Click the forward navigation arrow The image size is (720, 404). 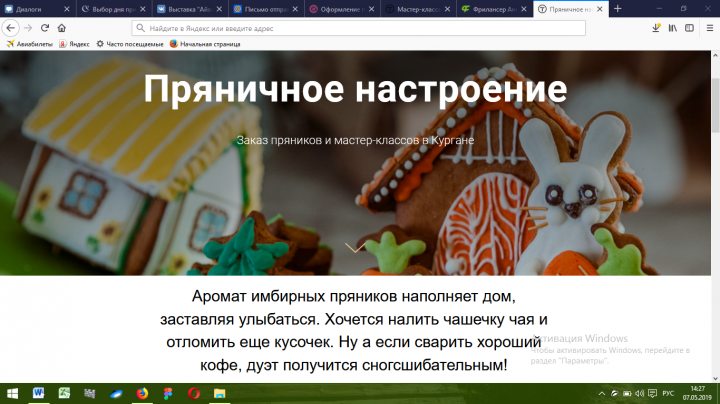point(28,28)
